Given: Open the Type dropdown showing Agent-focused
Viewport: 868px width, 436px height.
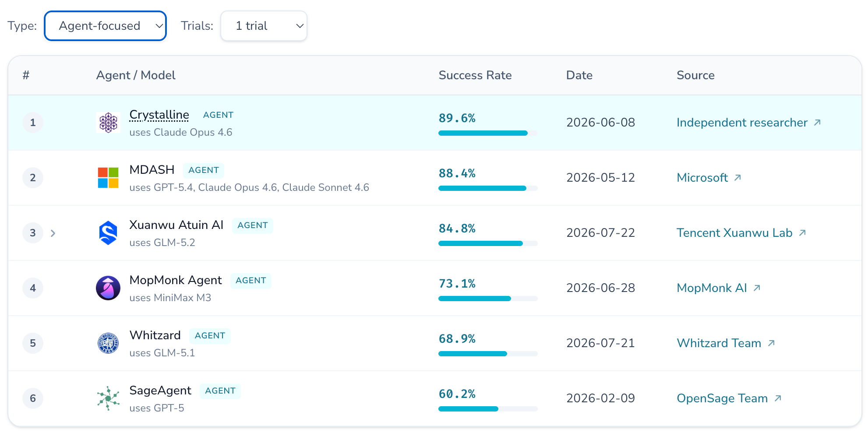Looking at the screenshot, I should 106,26.
